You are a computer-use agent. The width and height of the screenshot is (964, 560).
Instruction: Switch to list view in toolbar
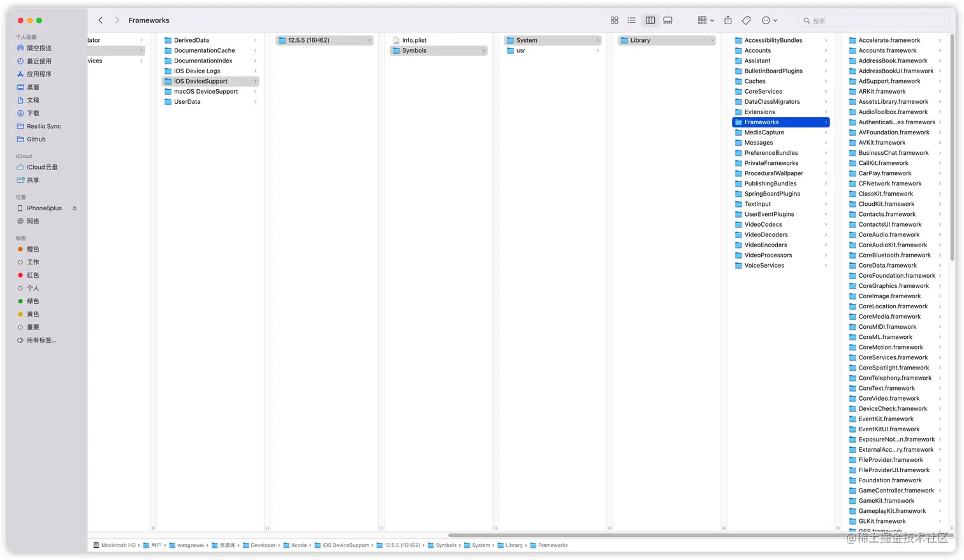pyautogui.click(x=632, y=20)
